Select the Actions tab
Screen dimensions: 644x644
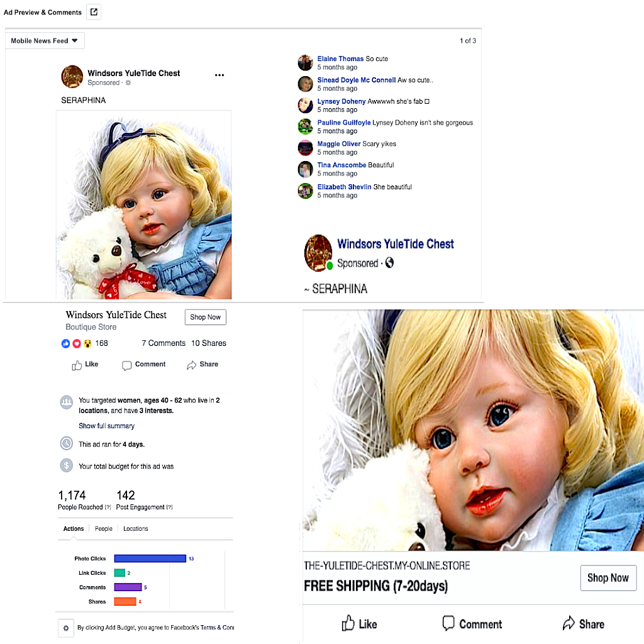74,528
